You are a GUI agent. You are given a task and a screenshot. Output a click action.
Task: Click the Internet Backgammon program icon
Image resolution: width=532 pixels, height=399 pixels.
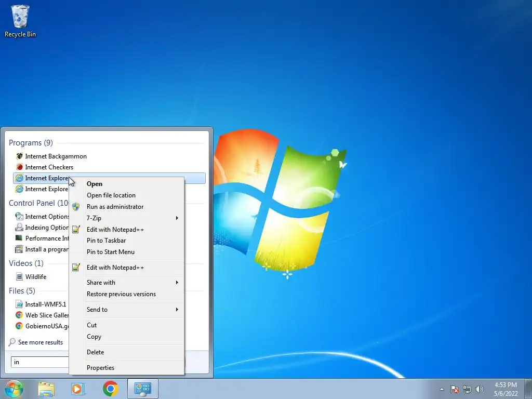[x=19, y=156]
